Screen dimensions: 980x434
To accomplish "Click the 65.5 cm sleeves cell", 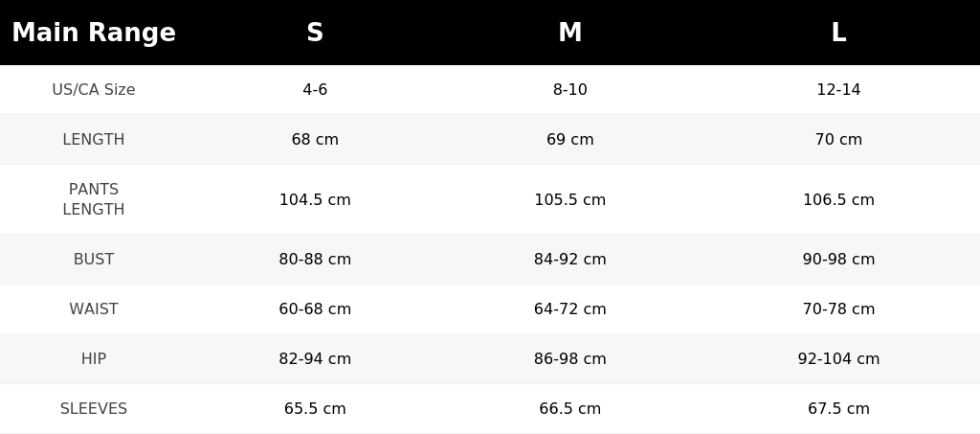I will pos(315,408).
